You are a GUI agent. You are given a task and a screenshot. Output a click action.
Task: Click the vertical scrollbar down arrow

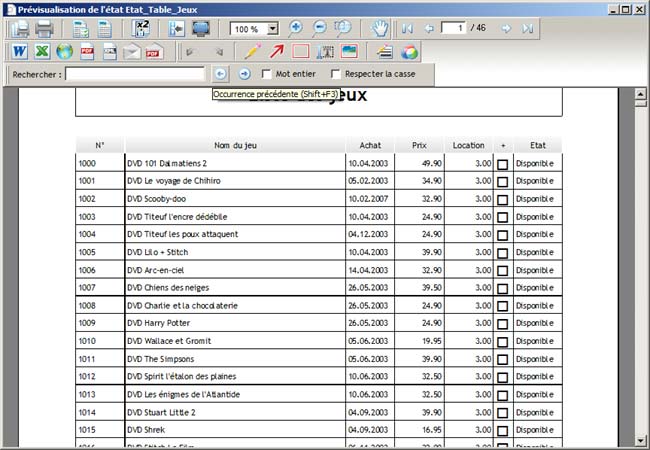640,440
